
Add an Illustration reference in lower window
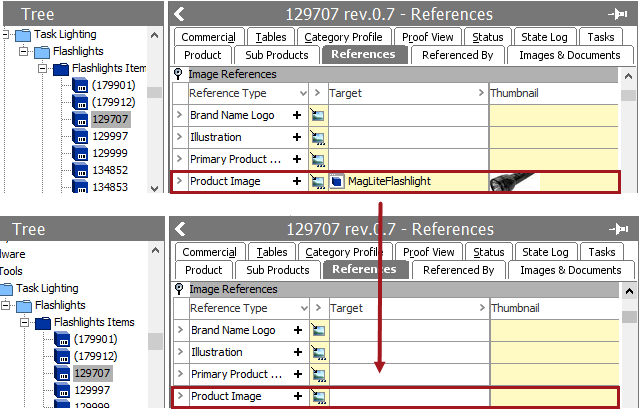[298, 352]
